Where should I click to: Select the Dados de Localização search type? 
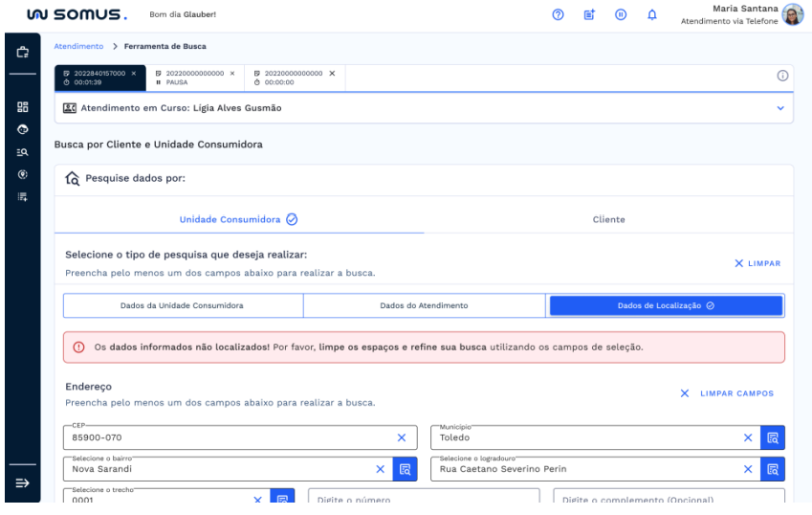click(x=666, y=305)
